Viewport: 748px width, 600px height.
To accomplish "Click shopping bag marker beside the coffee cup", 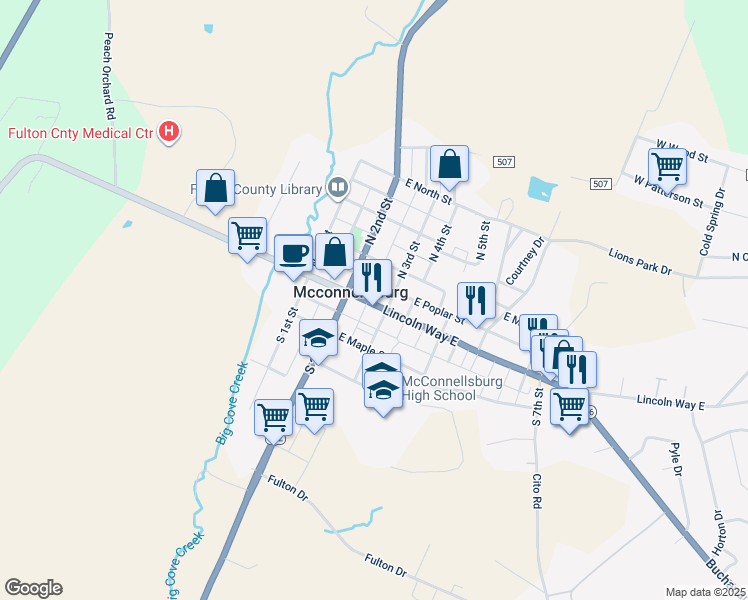I will [334, 253].
